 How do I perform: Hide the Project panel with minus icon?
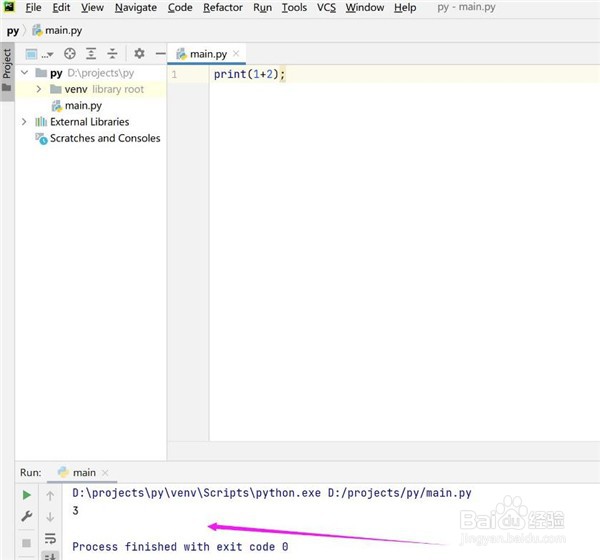[161, 54]
